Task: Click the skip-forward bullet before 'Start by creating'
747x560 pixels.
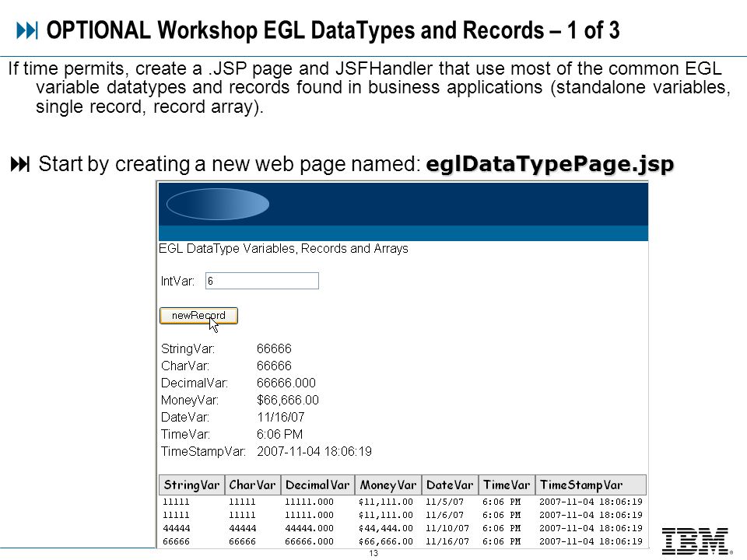Action: pyautogui.click(x=20, y=164)
